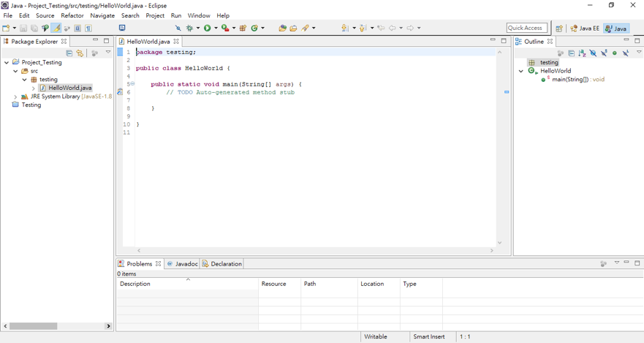Click the Save disk icon

tap(23, 29)
